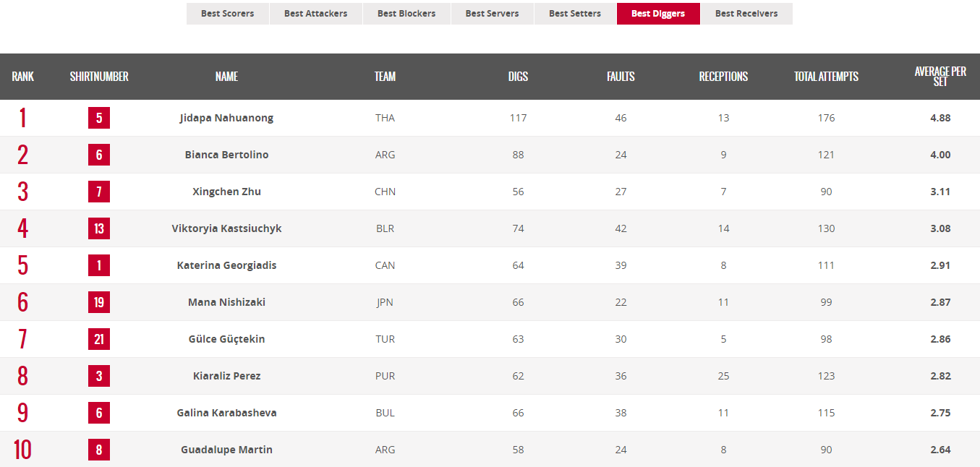Select Kiaraliz Perez player name
The height and width of the screenshot is (467, 980).
(226, 376)
